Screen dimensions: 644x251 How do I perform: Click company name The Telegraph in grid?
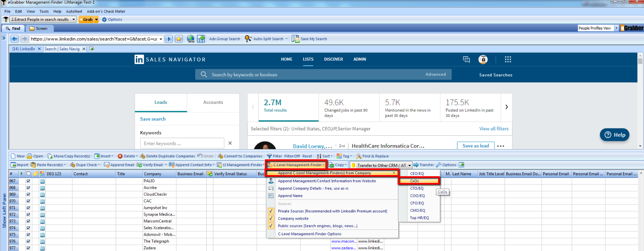pos(156,241)
